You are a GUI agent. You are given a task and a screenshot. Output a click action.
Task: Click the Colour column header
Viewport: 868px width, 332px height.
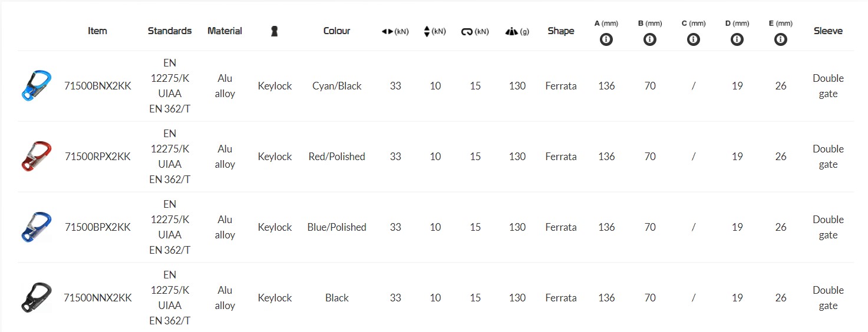click(x=337, y=31)
